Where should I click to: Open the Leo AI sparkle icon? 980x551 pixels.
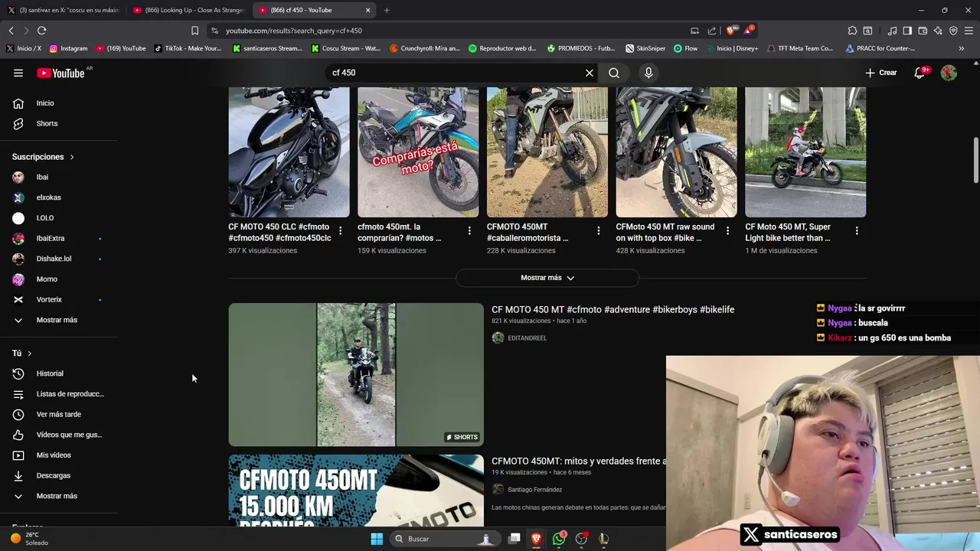click(938, 31)
